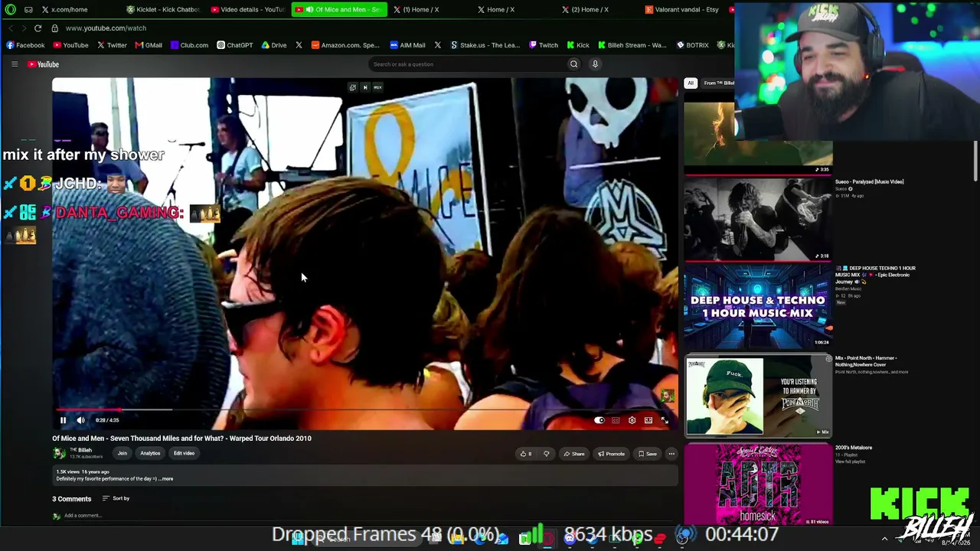The image size is (980, 551).
Task: Click the video title Of Mice and Men
Action: (181, 439)
